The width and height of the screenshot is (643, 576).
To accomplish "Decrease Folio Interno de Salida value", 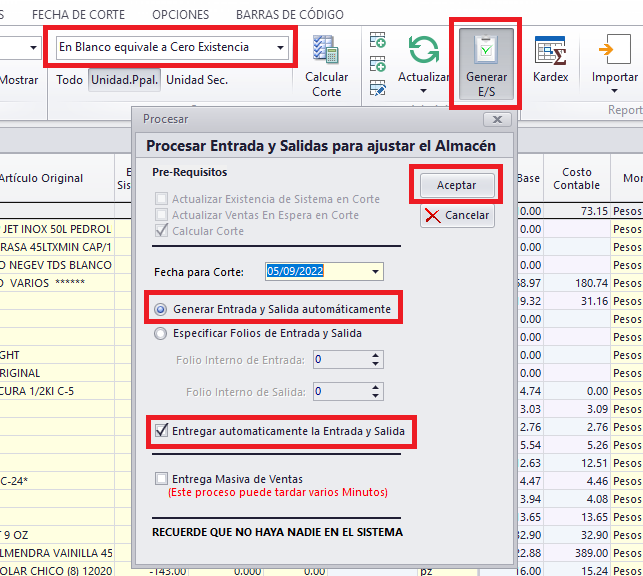I will [375, 396].
